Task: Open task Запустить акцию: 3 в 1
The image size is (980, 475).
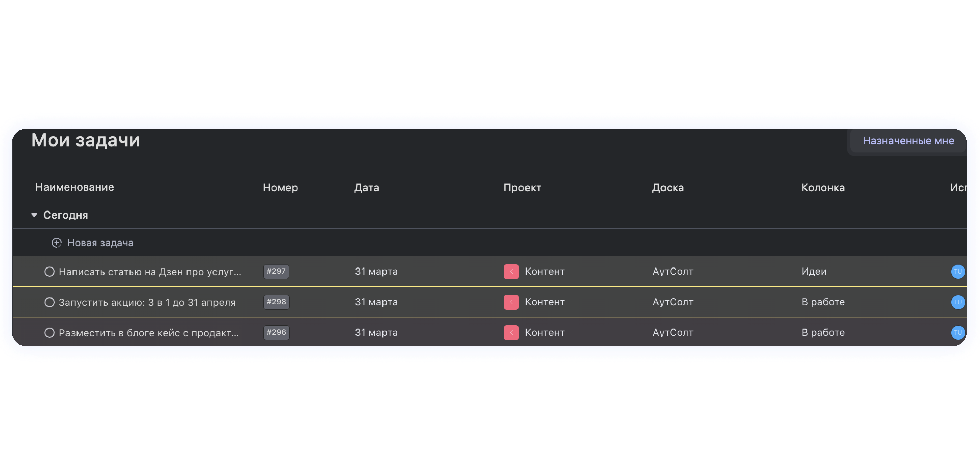Action: pos(147,302)
